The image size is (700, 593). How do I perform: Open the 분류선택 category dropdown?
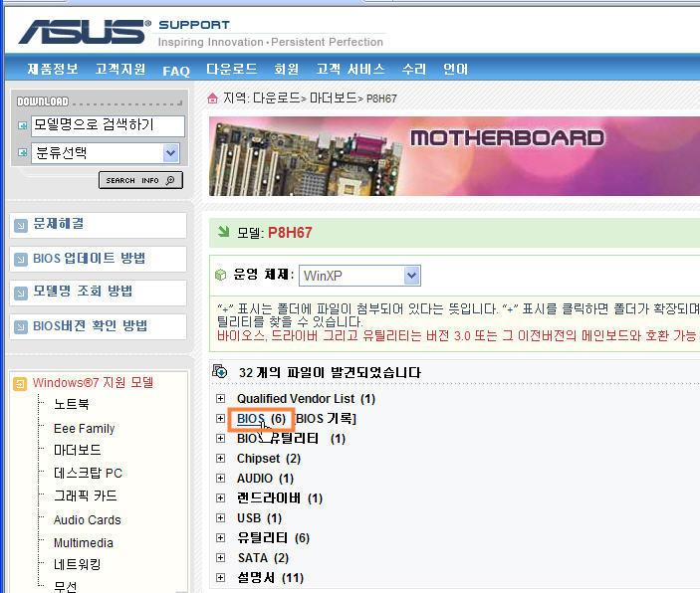pos(106,153)
